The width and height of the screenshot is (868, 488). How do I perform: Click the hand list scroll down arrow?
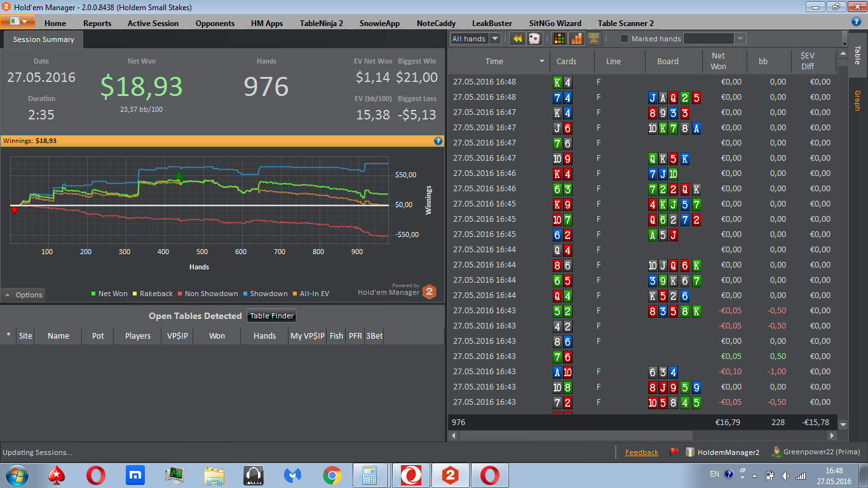point(843,424)
